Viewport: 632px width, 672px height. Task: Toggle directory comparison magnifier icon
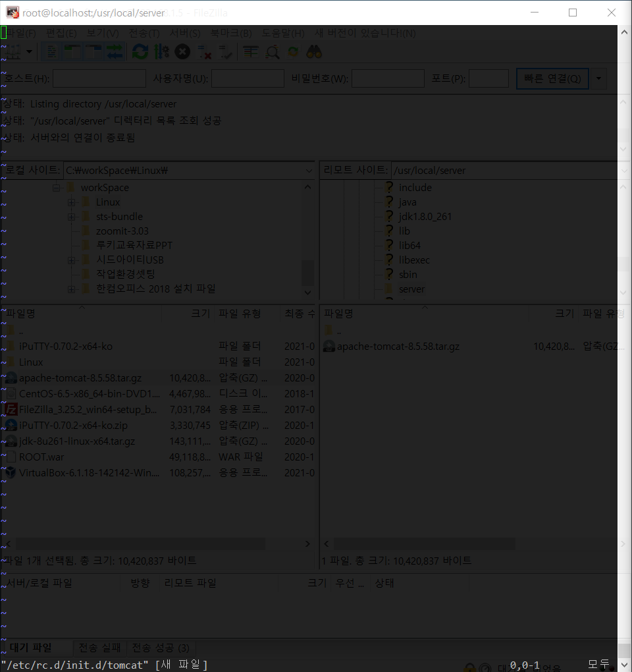[273, 52]
